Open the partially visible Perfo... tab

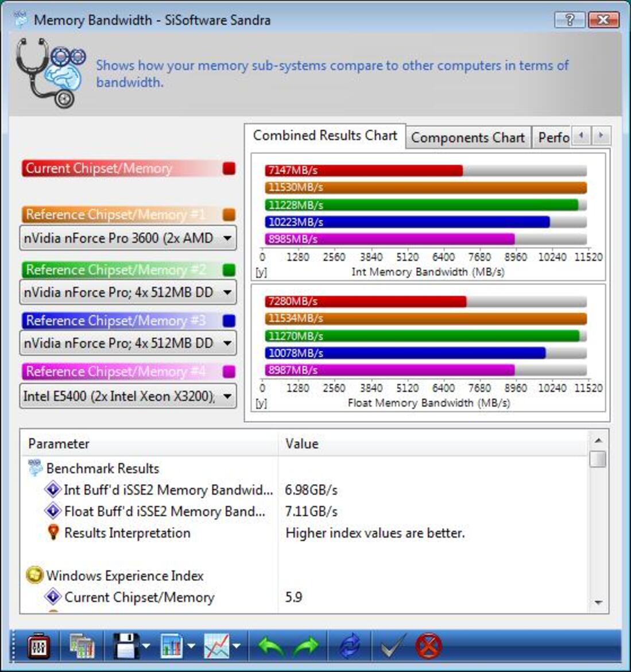552,138
